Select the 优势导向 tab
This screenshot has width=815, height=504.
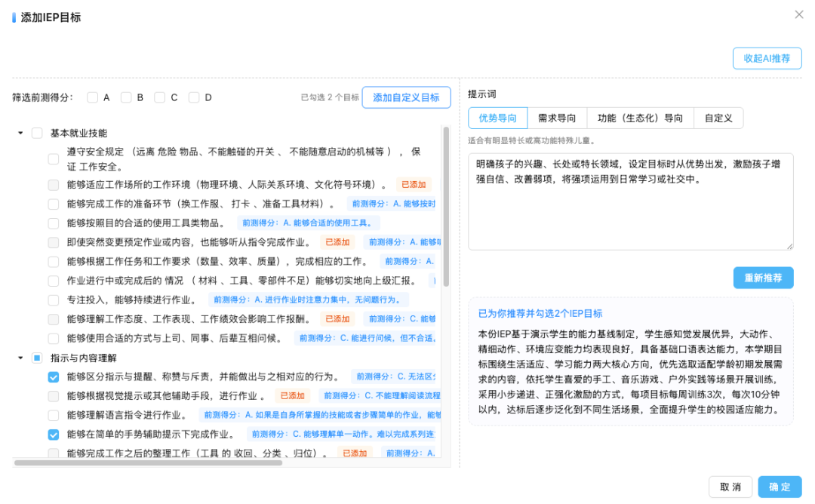[x=497, y=118]
